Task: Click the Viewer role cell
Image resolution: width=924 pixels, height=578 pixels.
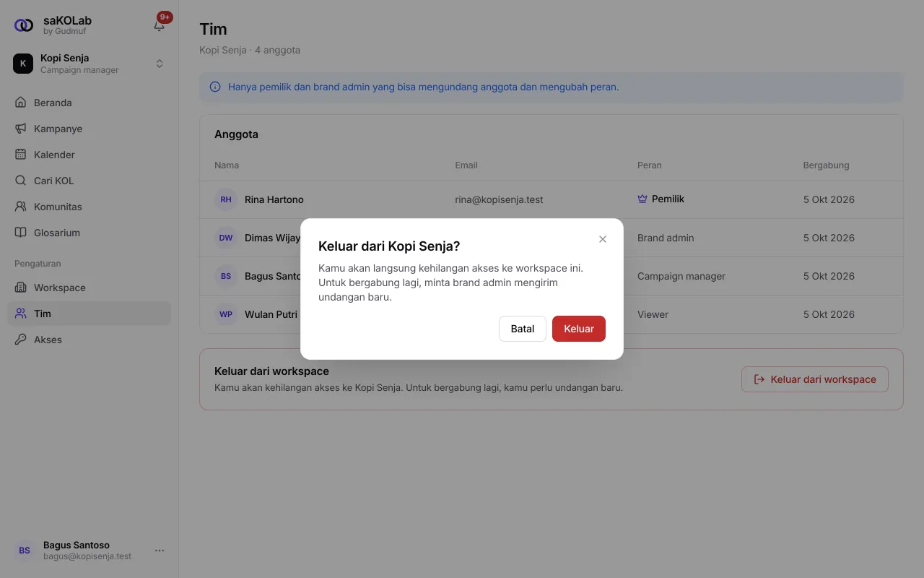Action: coord(653,314)
